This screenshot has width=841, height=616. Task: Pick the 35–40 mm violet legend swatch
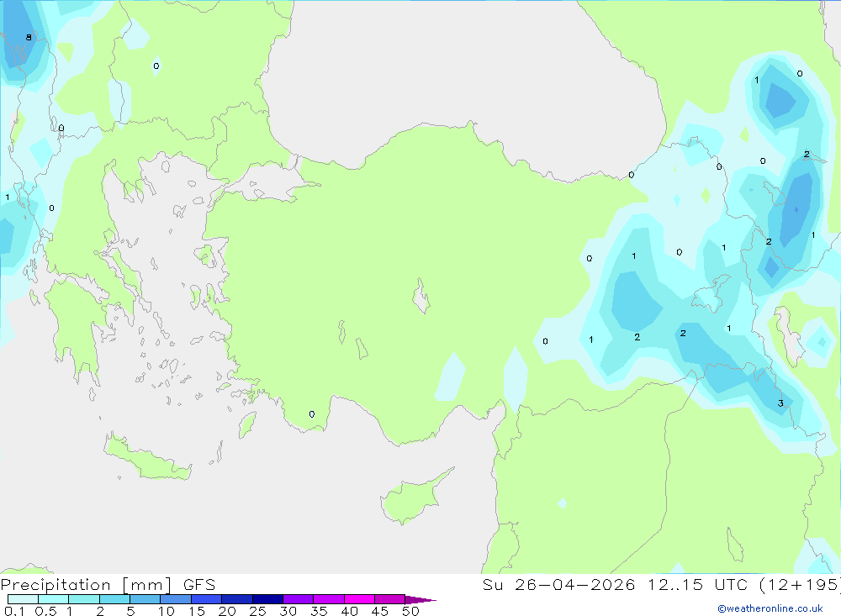pos(328,599)
